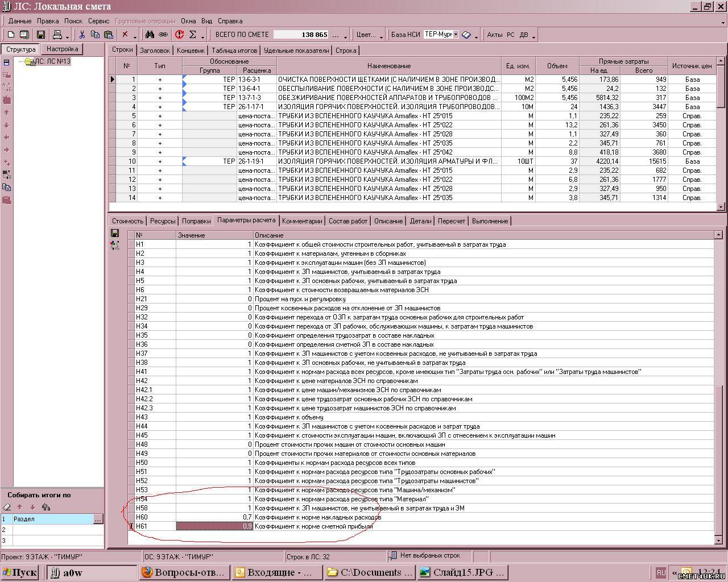The image size is (728, 582).
Task: Select the ЛС: ЛС №13 tree node
Action: (52, 61)
